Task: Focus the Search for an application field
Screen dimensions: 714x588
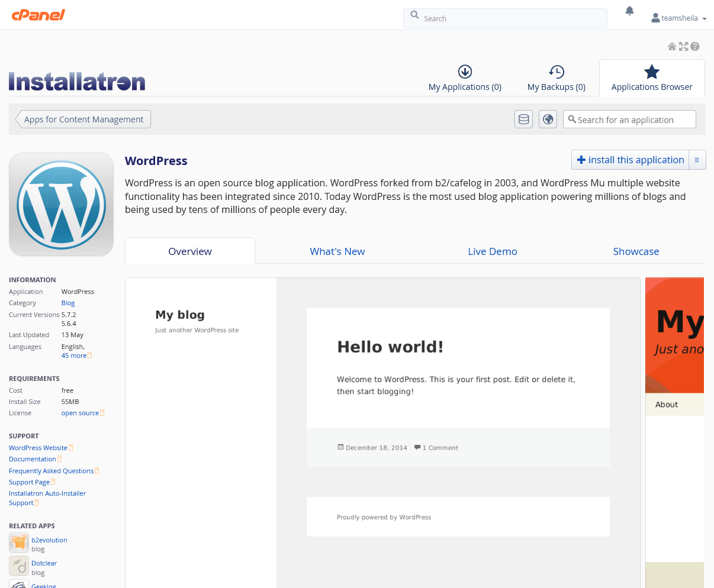Action: 629,119
